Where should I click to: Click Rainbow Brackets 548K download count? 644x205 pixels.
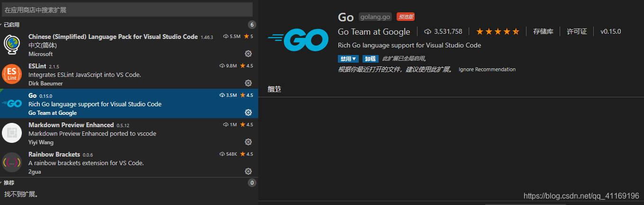click(x=228, y=154)
